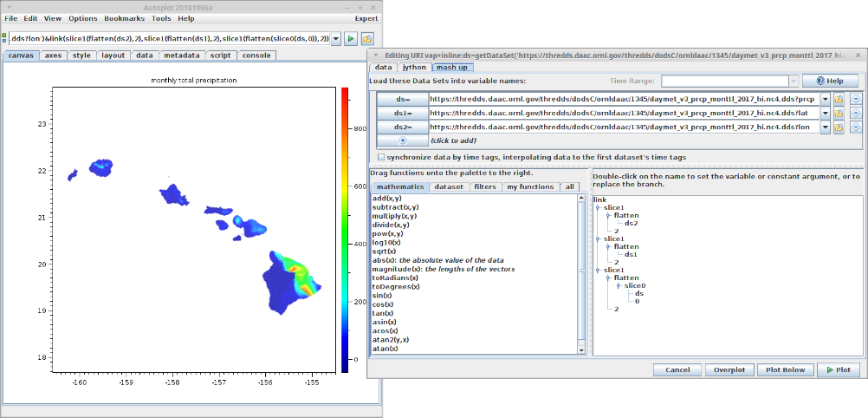Select the multiply(x,y) function

395,216
